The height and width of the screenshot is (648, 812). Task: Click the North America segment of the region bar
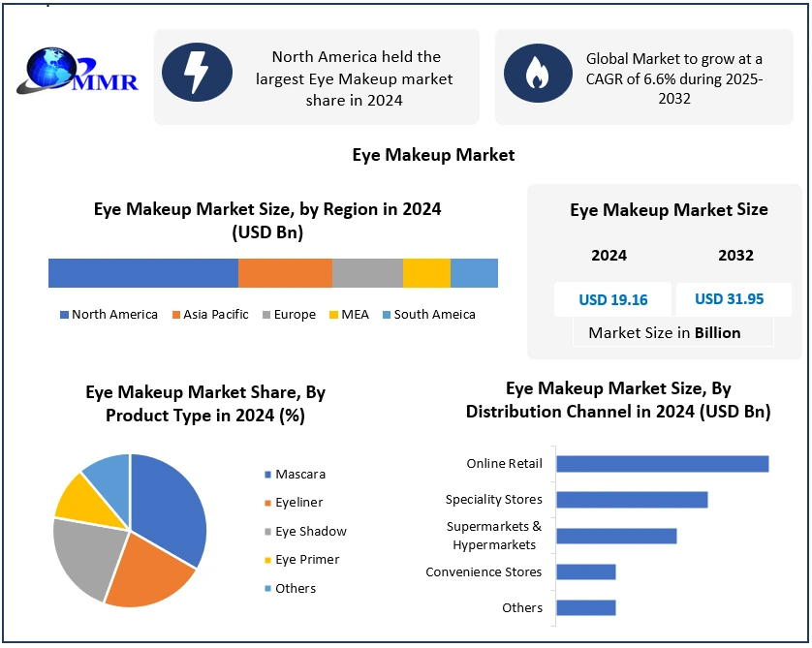point(143,273)
